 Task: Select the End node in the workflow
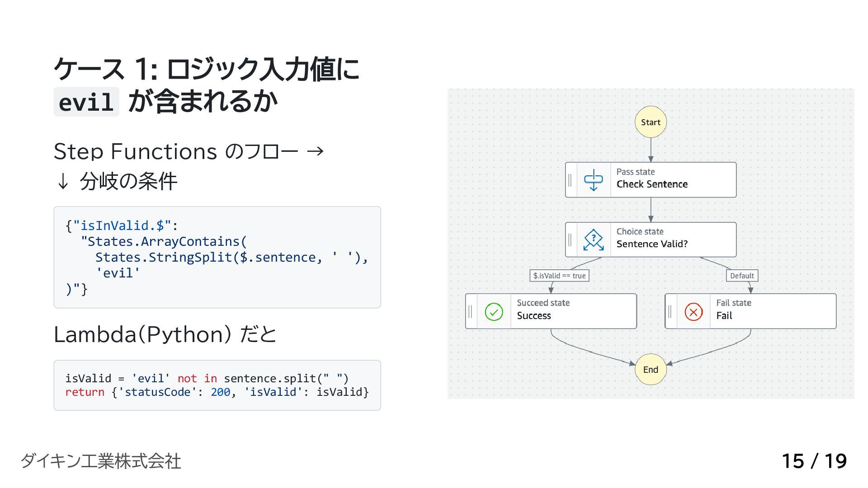[x=651, y=370]
